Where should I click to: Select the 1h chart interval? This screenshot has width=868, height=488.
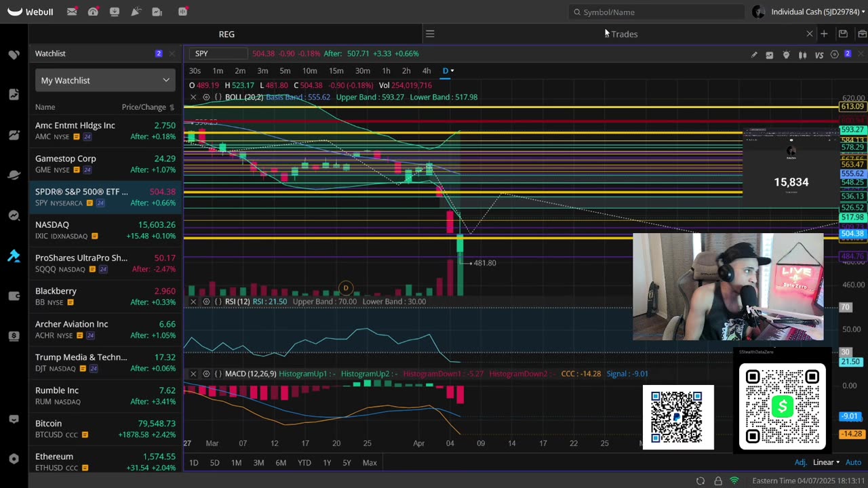coord(386,70)
